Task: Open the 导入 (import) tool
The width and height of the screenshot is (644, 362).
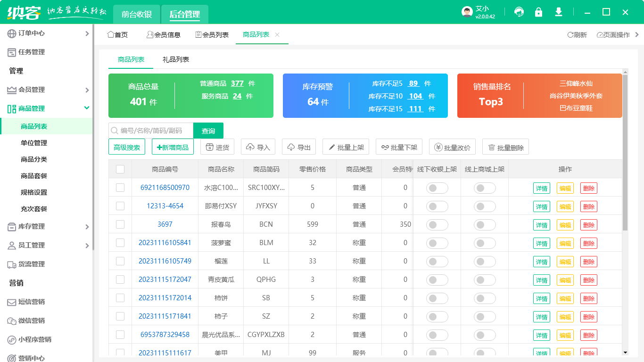Action: pos(257,147)
